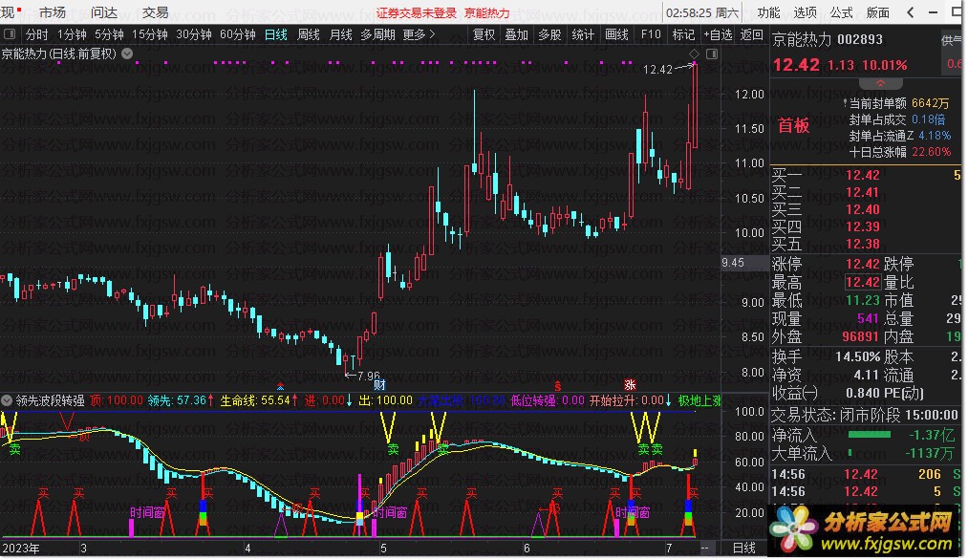Click the red $ marker under the chart

[557, 386]
